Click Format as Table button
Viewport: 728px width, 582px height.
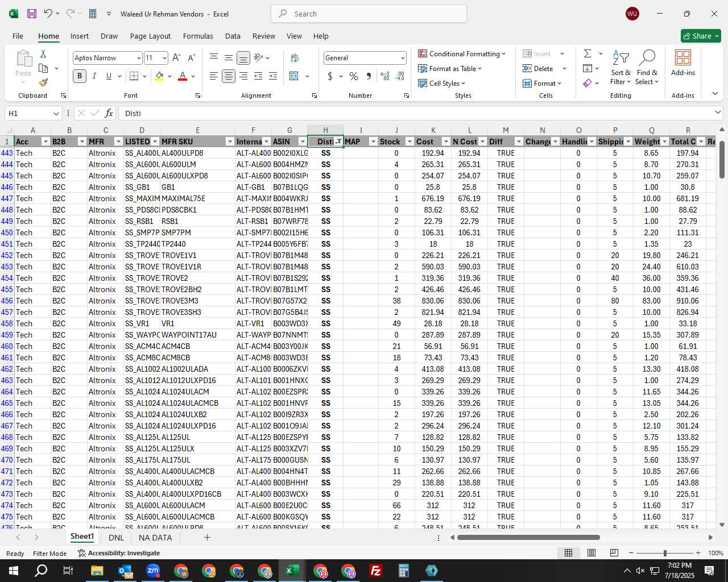(450, 68)
